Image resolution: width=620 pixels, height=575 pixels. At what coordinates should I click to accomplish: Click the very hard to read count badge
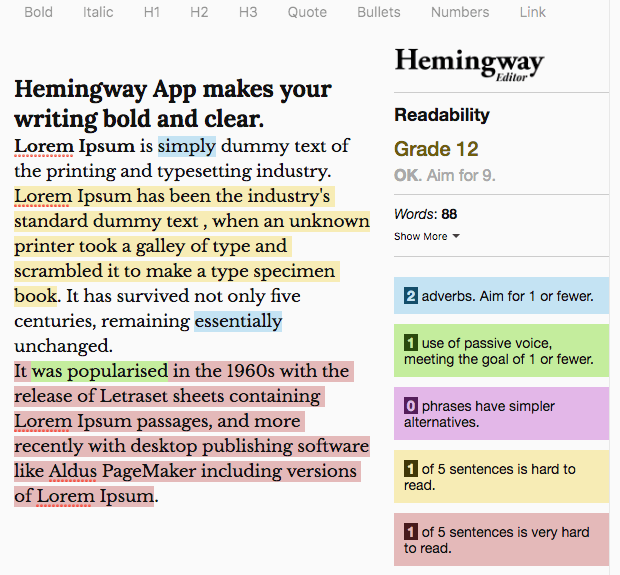point(410,531)
